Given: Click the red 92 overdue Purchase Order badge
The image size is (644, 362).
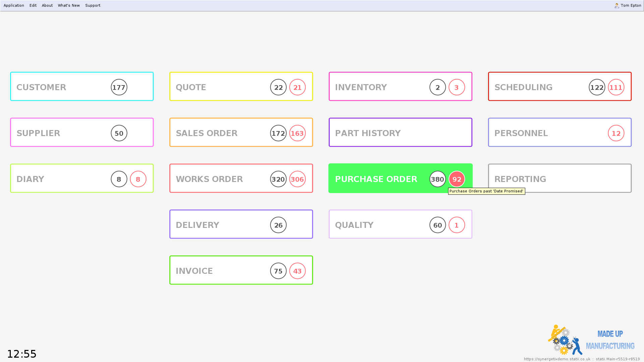Looking at the screenshot, I should point(457,179).
